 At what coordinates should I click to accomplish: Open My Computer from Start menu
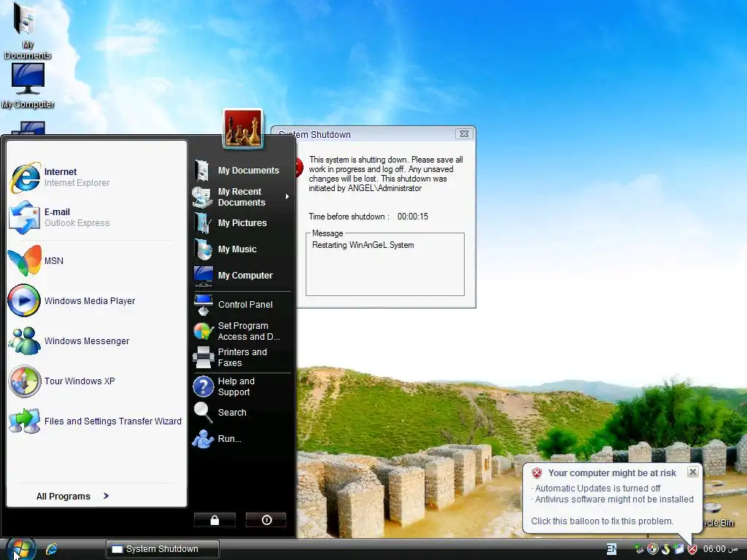pos(242,275)
